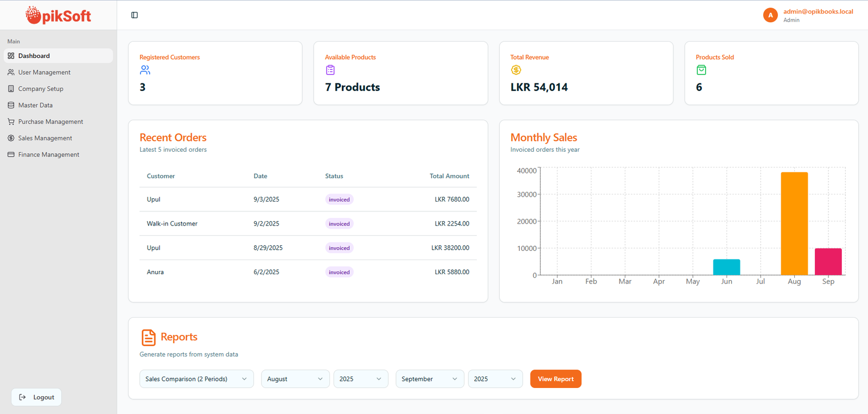Image resolution: width=868 pixels, height=414 pixels.
Task: Go to Sales Management menu item
Action: point(45,138)
